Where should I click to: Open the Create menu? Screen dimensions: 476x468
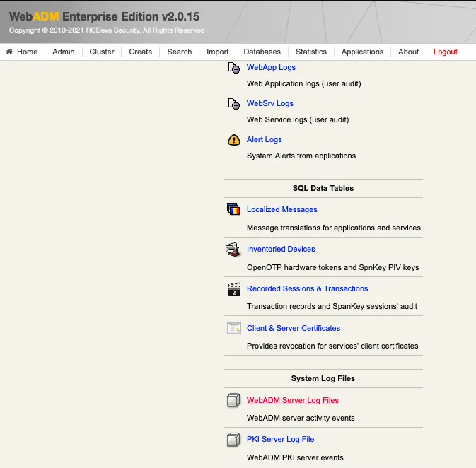pos(141,52)
